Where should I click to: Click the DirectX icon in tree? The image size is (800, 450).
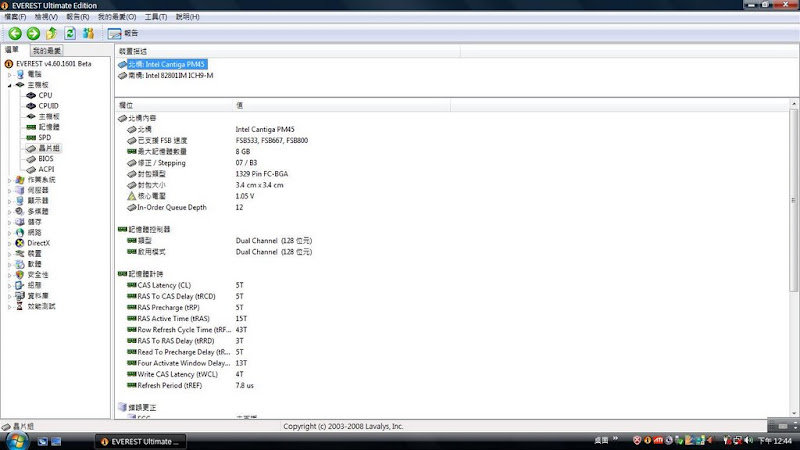click(x=20, y=243)
